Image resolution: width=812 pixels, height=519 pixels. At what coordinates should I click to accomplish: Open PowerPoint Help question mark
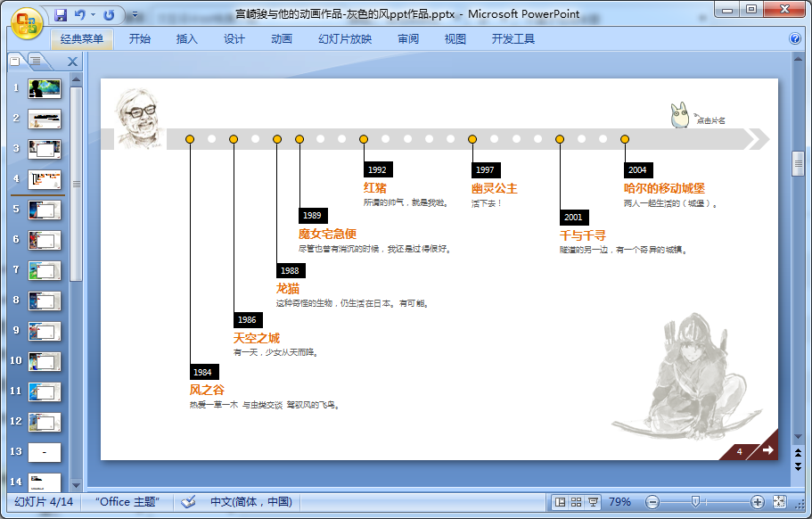[x=795, y=39]
